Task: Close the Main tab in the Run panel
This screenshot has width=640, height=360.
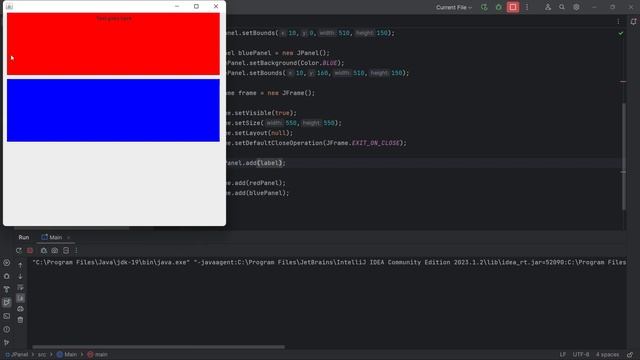Action: [x=69, y=238]
